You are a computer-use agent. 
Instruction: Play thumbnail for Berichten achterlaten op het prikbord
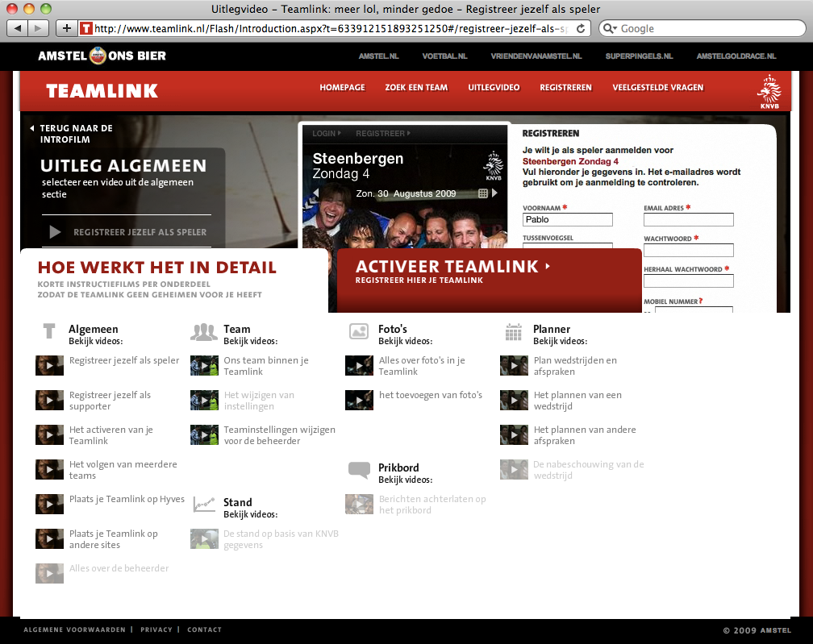tap(360, 504)
